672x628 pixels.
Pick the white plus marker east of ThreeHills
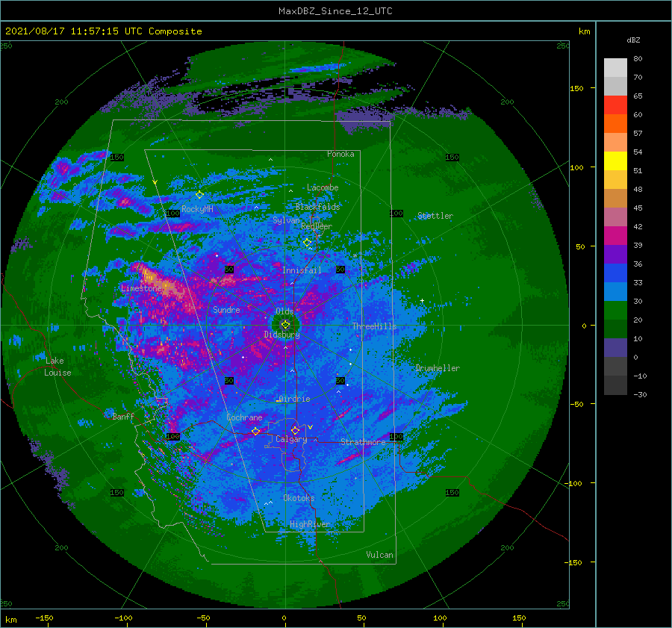tap(422, 300)
